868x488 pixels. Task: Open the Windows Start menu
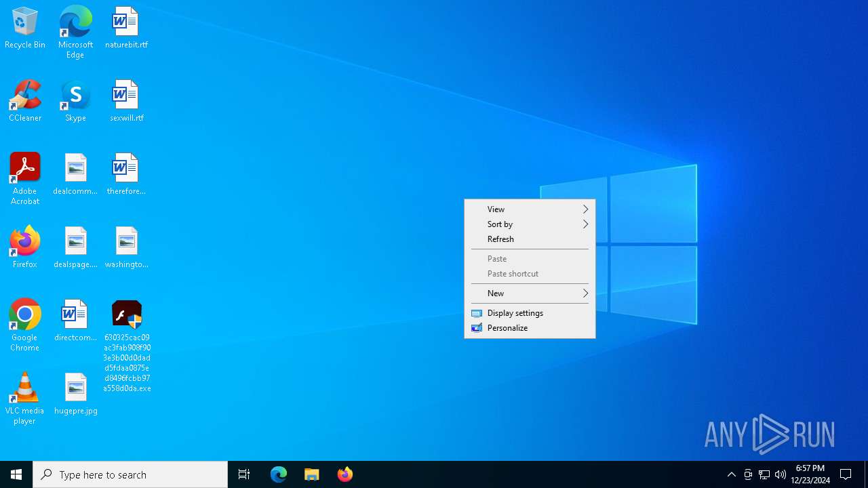[16, 474]
